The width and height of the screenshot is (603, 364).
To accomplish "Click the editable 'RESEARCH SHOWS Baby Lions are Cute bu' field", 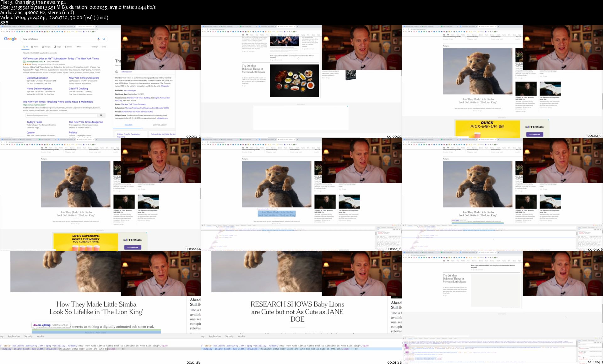I will pyautogui.click(x=84, y=349).
